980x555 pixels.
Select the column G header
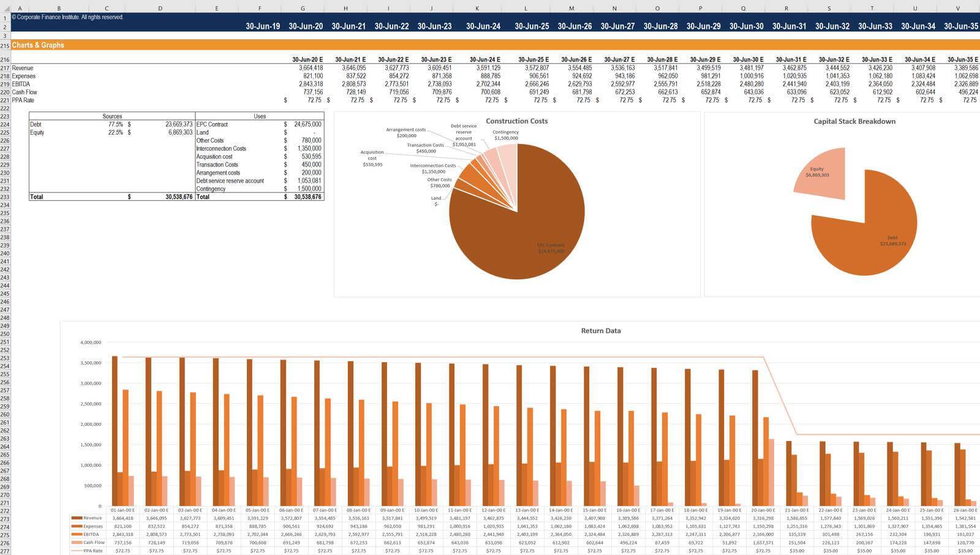[303, 9]
